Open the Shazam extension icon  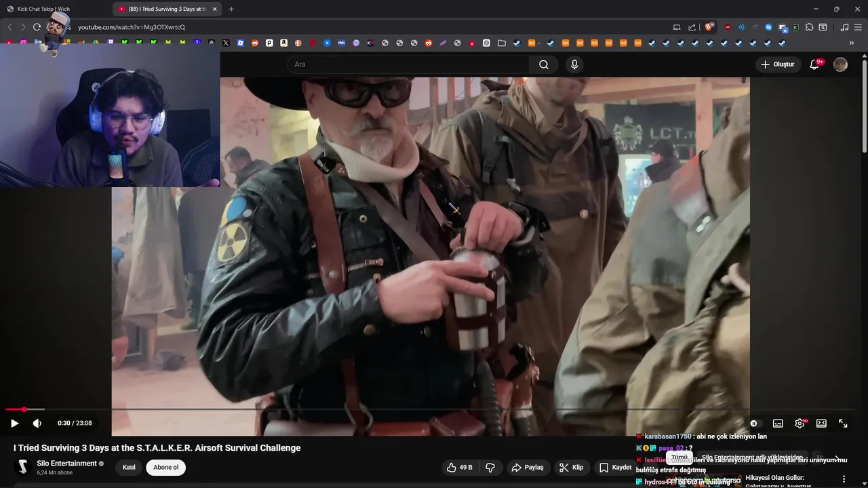click(x=768, y=27)
